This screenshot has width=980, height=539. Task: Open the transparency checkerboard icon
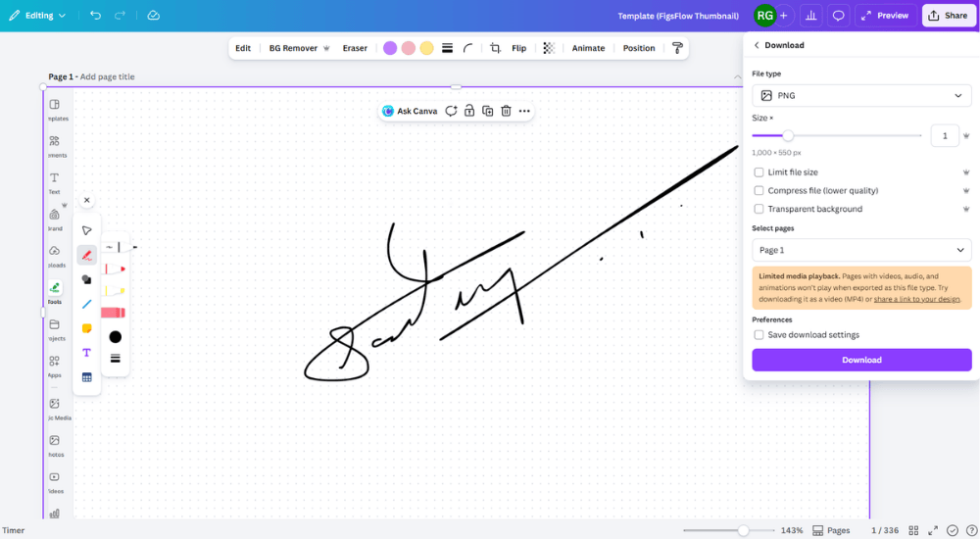(548, 48)
